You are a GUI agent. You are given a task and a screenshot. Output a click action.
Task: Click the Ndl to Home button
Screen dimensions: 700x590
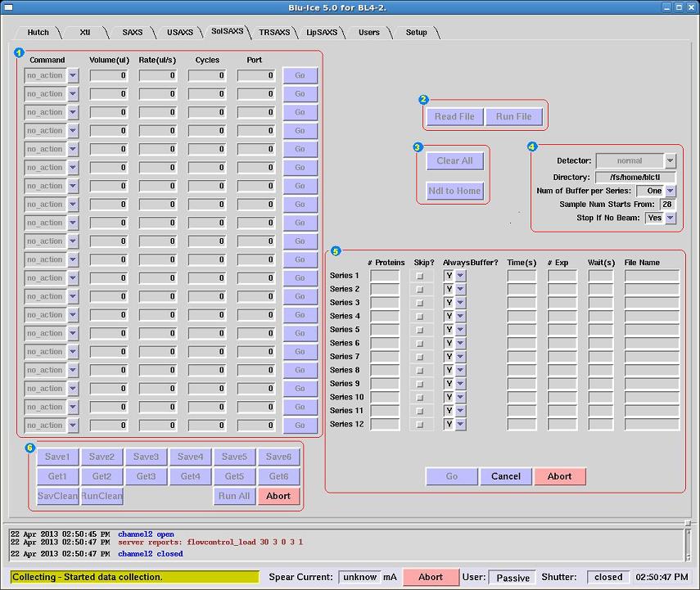(x=454, y=191)
